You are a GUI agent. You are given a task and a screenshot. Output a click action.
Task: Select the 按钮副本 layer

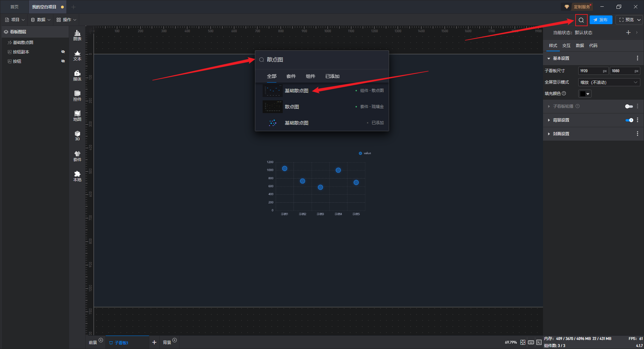click(x=35, y=52)
